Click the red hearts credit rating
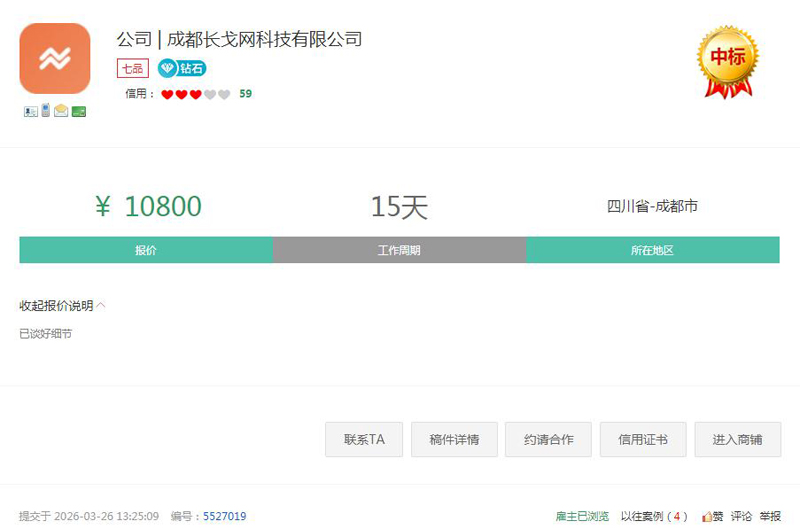 (x=195, y=94)
